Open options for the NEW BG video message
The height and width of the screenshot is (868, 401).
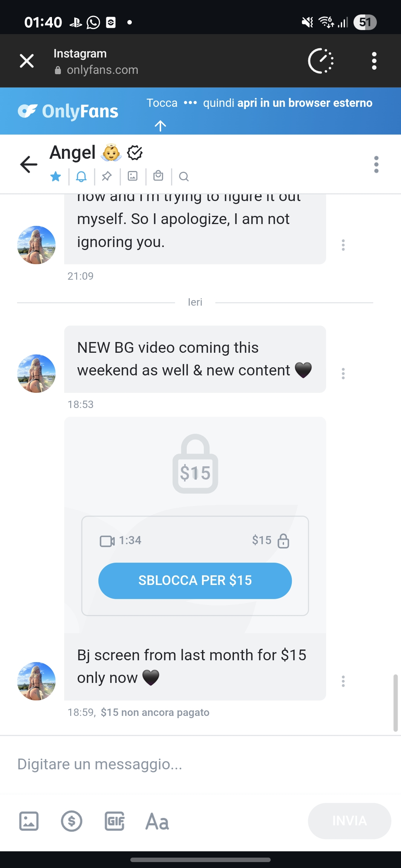343,374
